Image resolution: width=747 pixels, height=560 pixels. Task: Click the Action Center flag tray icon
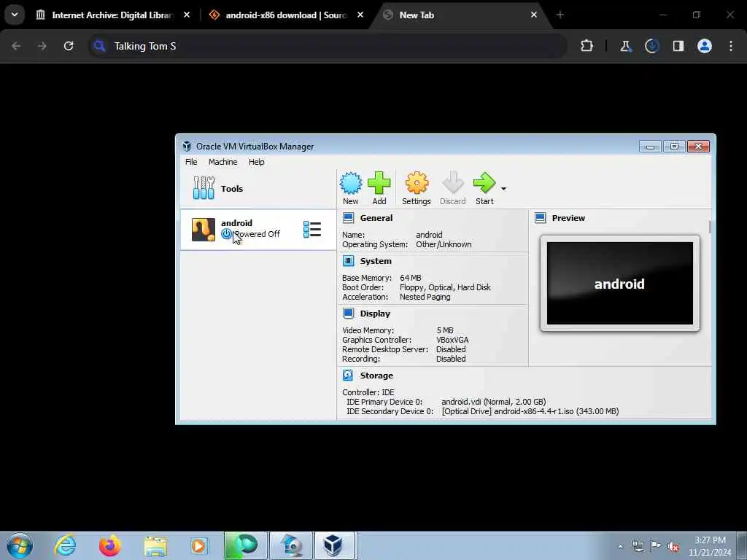point(656,546)
